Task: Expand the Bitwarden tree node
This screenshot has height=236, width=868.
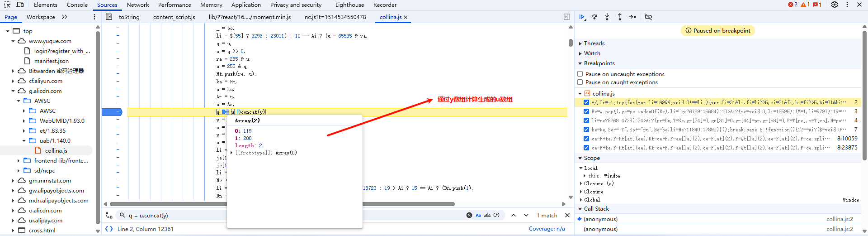Action: (13, 71)
